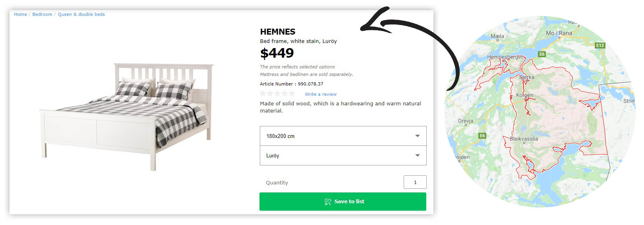Go to Queen & double beds breadcrumb
Viewport: 644px width, 225px height.
81,14
